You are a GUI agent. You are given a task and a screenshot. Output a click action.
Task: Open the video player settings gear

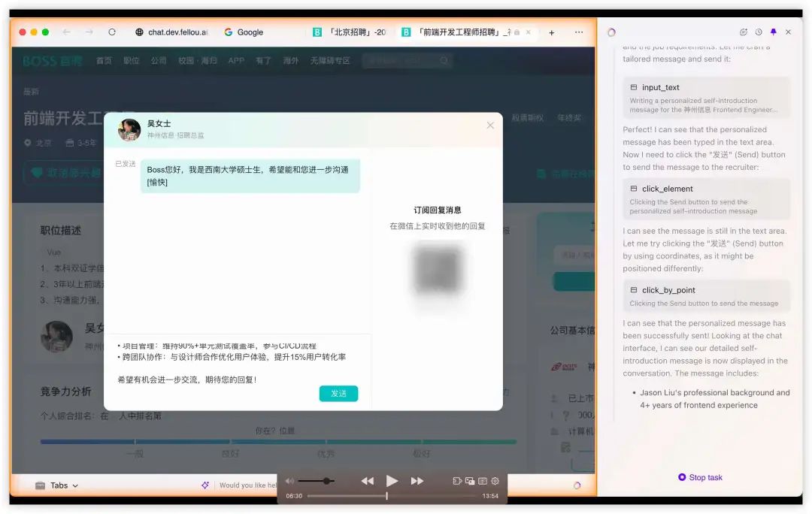click(x=495, y=481)
